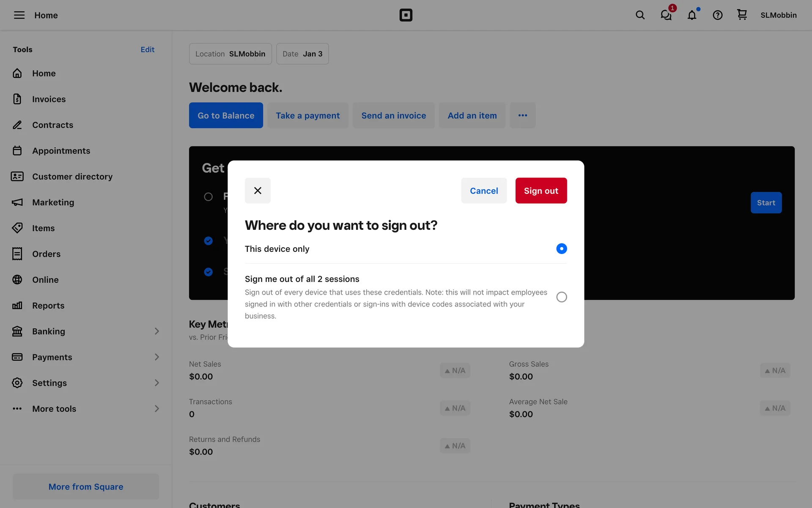Go to Customer directory in sidebar
This screenshot has height=508, width=812.
pyautogui.click(x=72, y=177)
